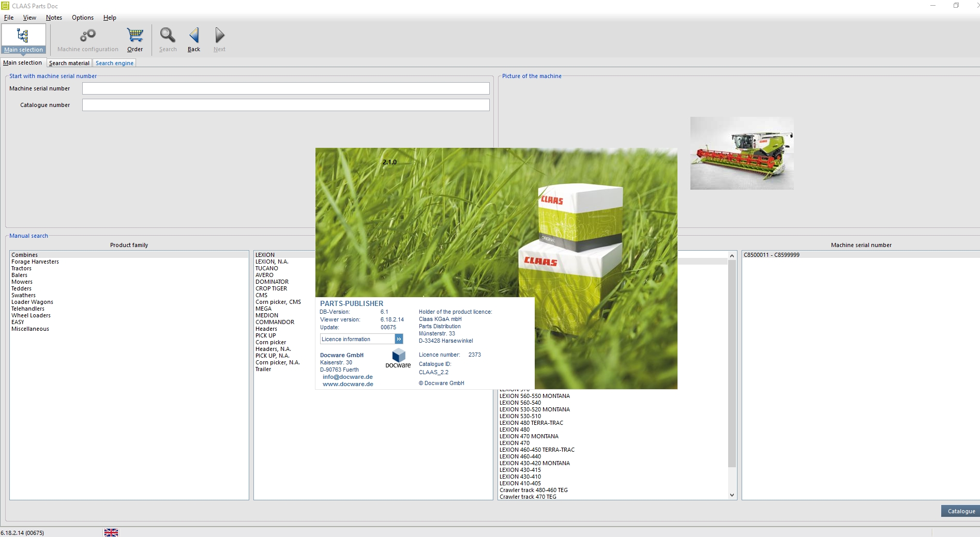Select Forage Harvesters product family

(x=129, y=262)
